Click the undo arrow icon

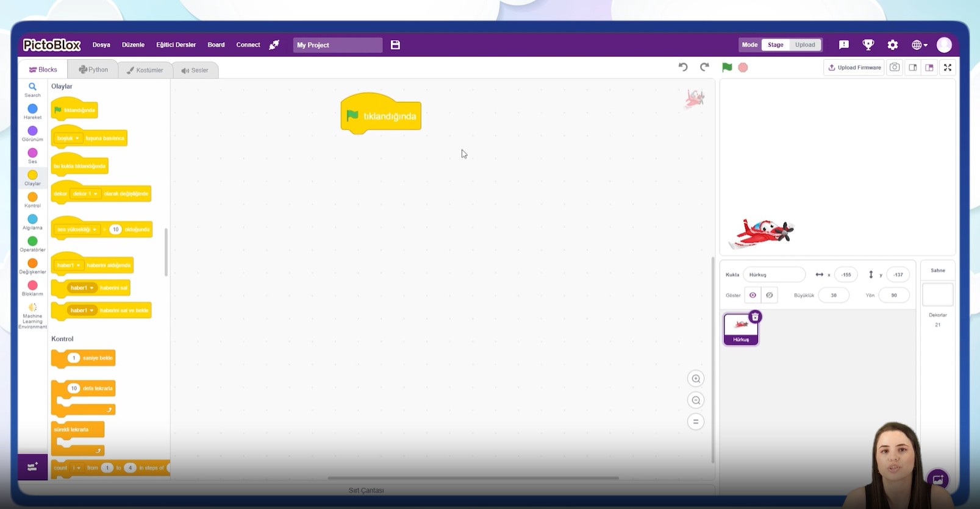[x=683, y=67]
